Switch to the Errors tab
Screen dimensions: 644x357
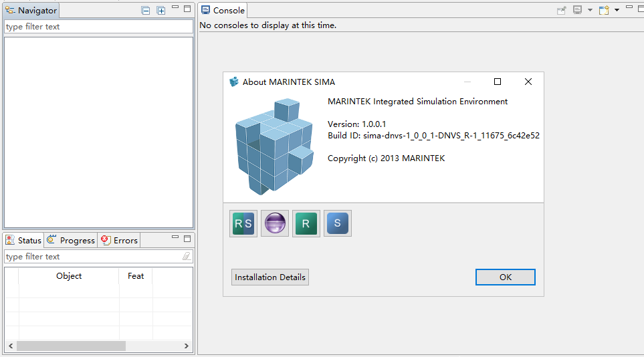tap(119, 240)
